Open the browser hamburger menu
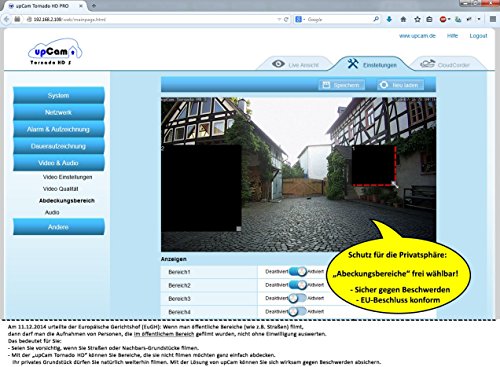This screenshot has width=500, height=367. click(492, 19)
